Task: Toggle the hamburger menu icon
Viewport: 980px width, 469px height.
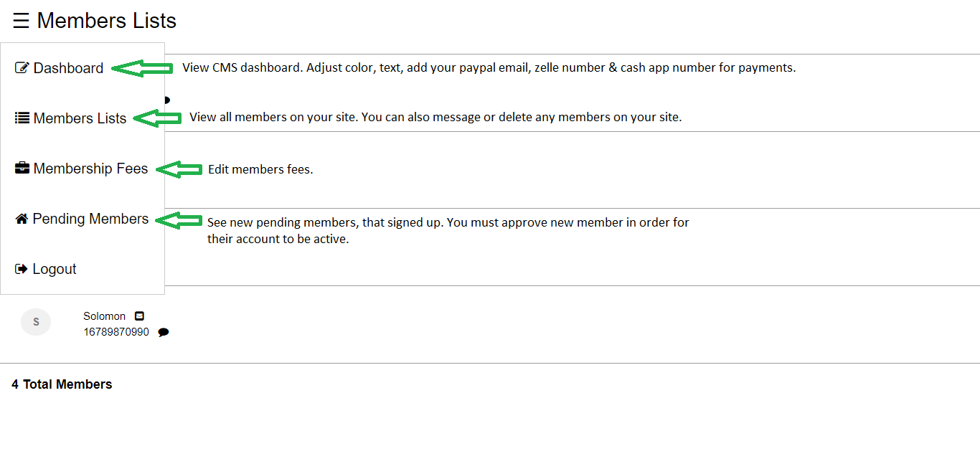Action: [21, 21]
